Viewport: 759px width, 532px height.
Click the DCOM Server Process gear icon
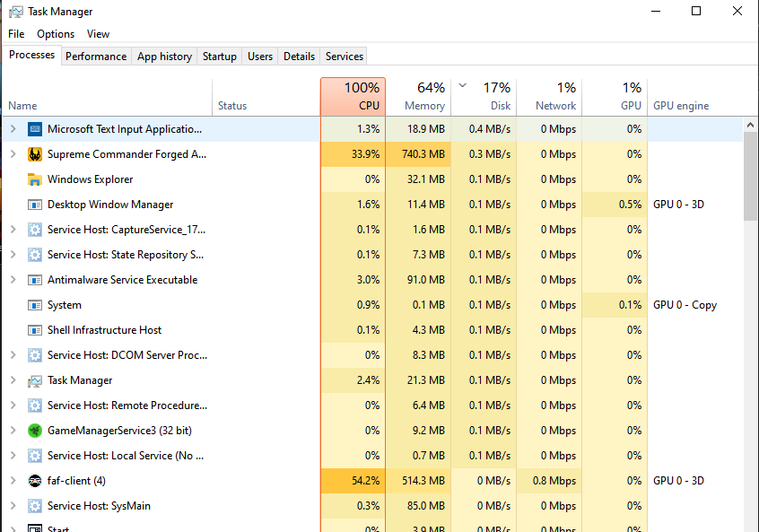(x=35, y=355)
